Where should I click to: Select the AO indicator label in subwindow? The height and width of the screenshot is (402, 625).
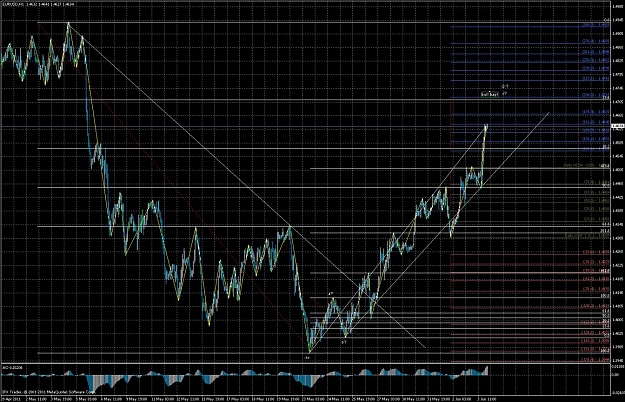(x=11, y=367)
